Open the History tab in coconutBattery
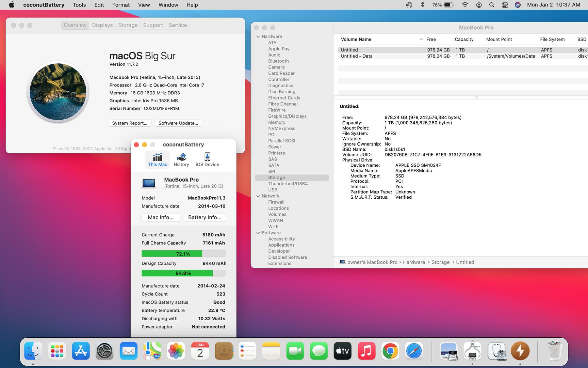This screenshot has width=588, height=368. coord(181,159)
